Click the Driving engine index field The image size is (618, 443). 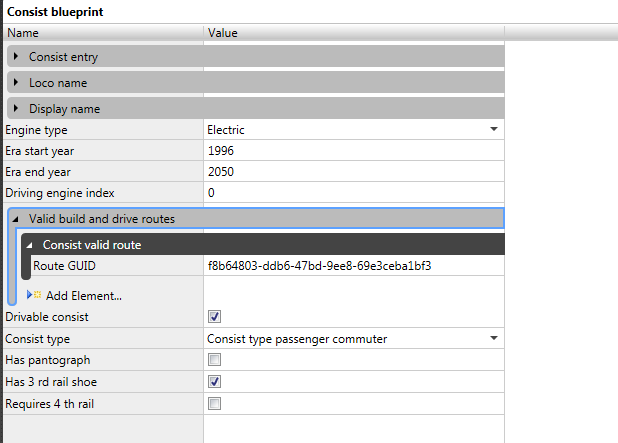click(x=350, y=193)
